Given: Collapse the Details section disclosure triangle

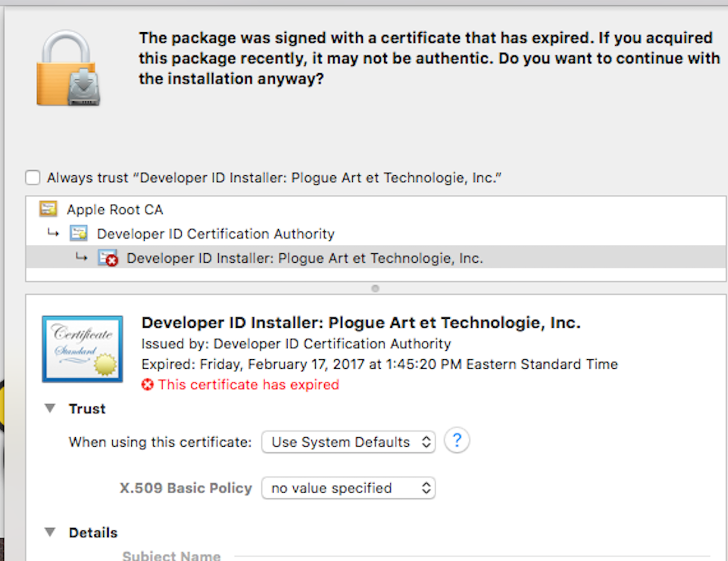Looking at the screenshot, I should tap(50, 532).
